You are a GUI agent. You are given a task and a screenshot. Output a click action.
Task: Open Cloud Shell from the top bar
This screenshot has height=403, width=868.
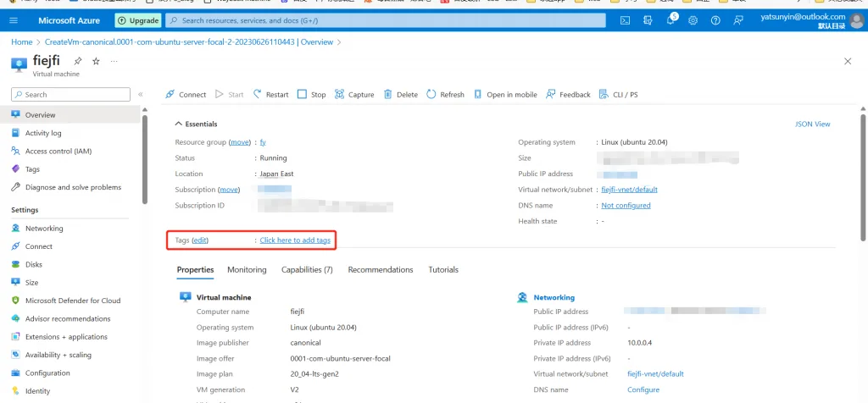[625, 20]
